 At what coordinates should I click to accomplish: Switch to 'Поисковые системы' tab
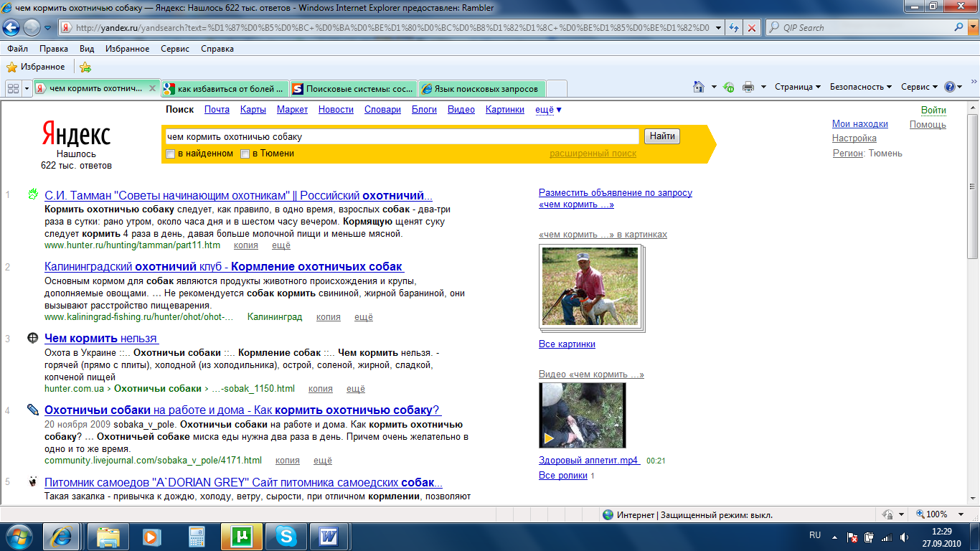(353, 89)
